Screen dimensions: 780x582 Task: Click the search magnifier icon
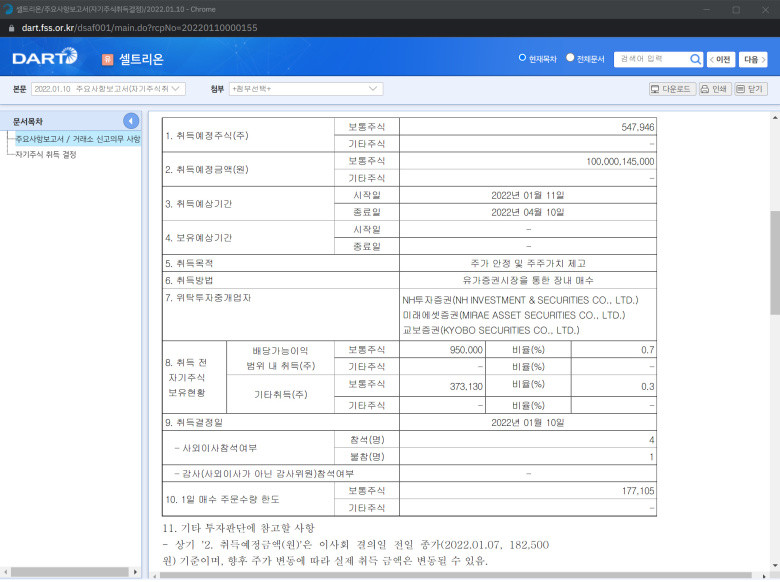[x=695, y=59]
